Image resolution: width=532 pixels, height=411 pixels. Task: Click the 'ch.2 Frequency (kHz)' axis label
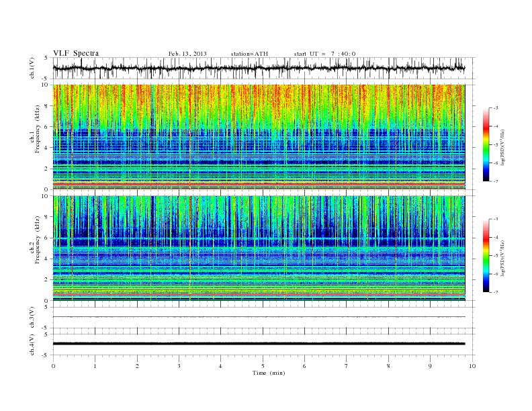click(x=35, y=240)
